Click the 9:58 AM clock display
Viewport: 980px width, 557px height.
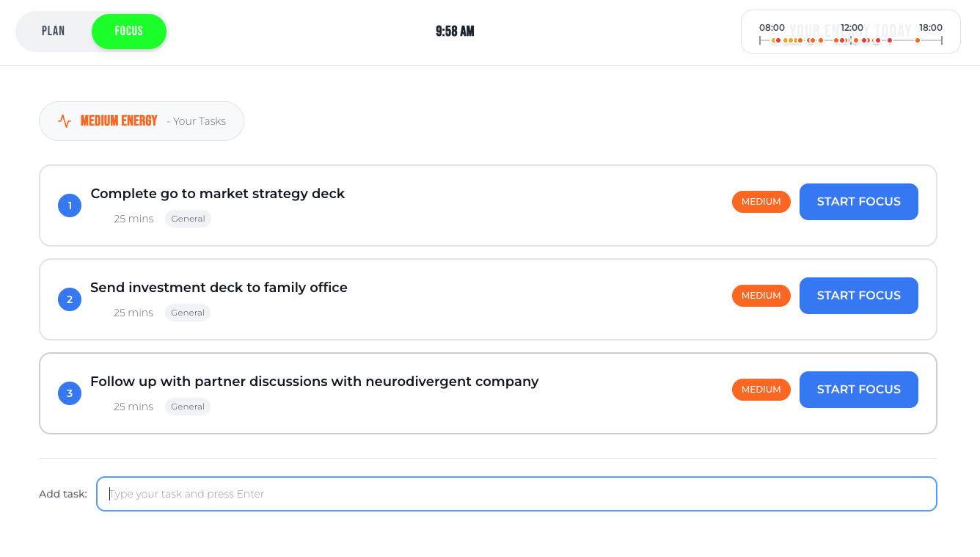pyautogui.click(x=455, y=32)
